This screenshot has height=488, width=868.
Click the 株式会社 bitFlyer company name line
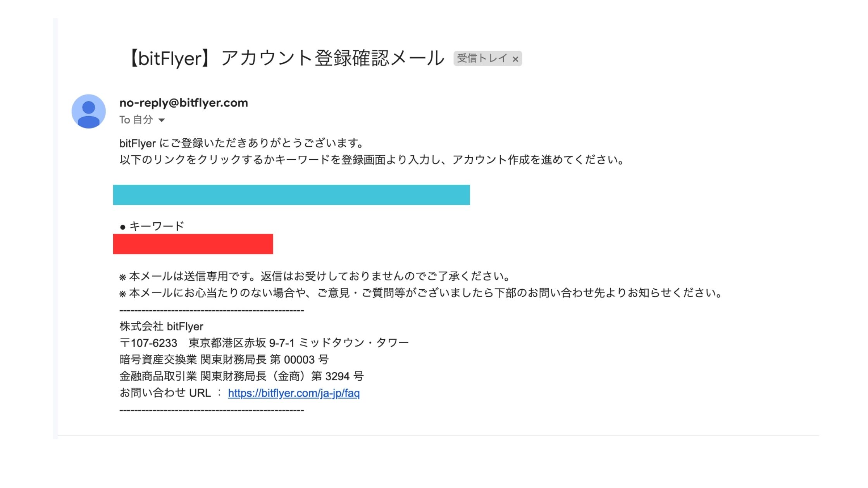[x=161, y=326]
